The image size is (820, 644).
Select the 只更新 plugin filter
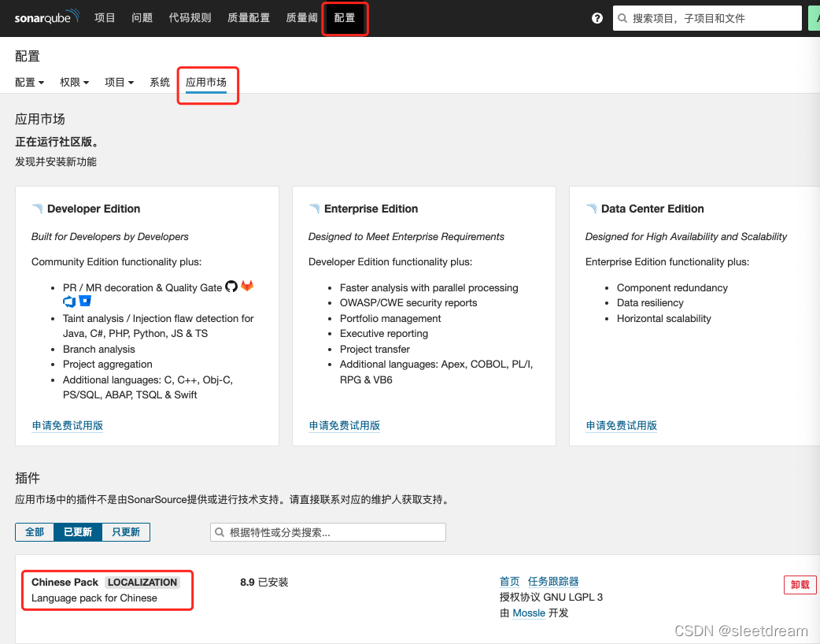coord(126,532)
